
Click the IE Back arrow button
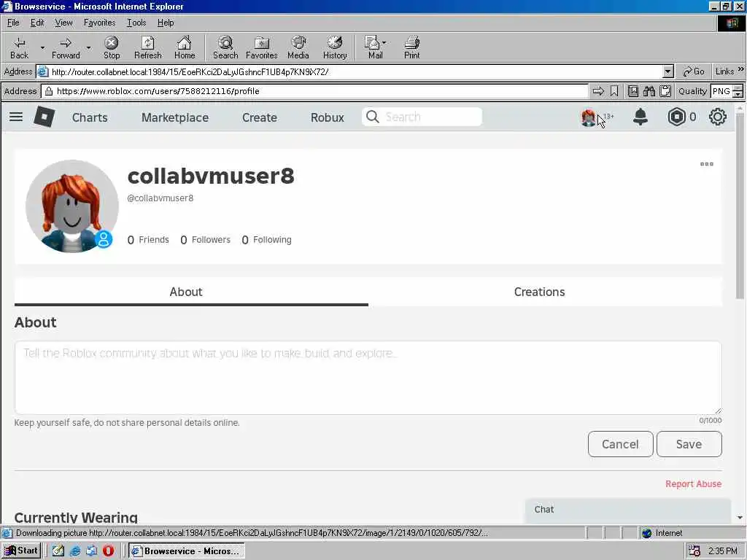click(x=19, y=47)
